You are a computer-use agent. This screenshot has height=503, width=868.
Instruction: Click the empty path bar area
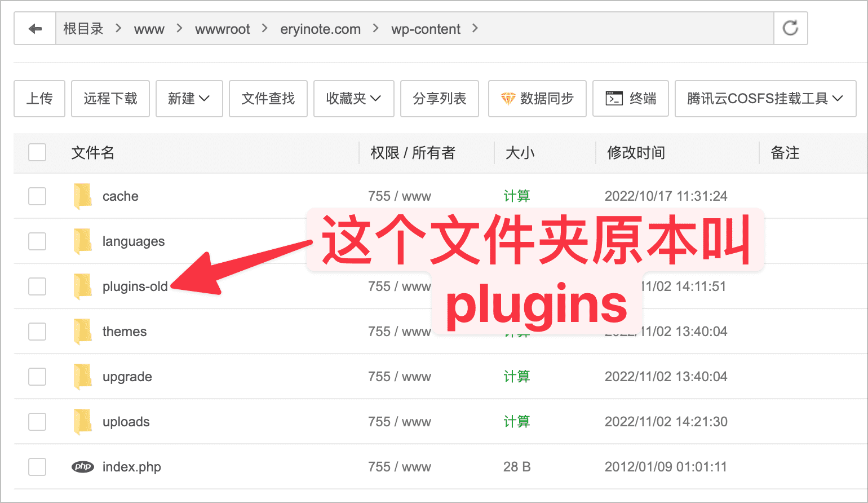[626, 28]
